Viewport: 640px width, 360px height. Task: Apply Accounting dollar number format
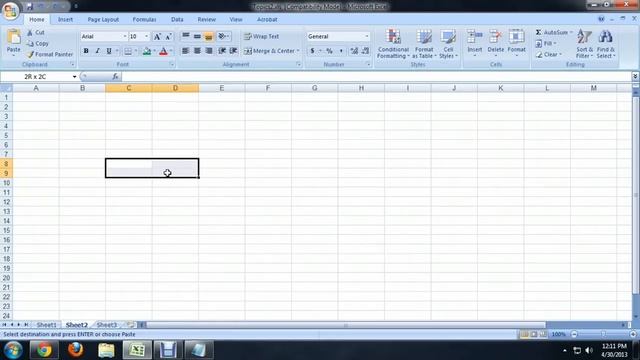tap(312, 51)
